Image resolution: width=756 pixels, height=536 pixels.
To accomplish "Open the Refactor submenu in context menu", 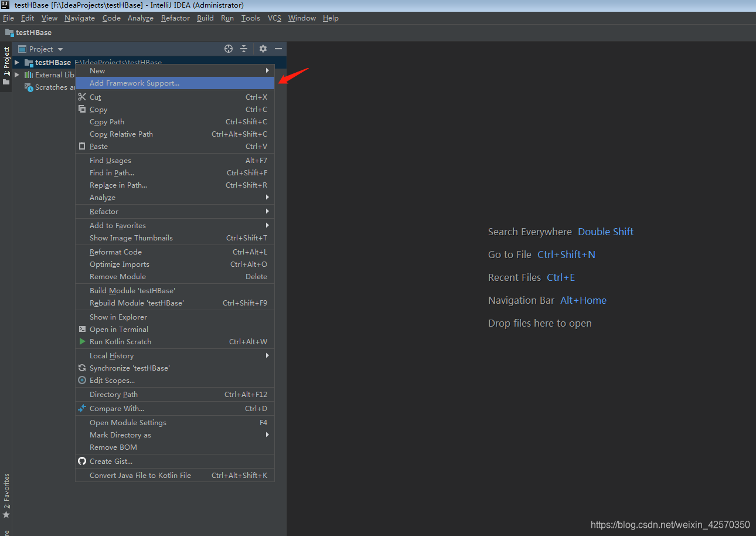I will click(175, 211).
